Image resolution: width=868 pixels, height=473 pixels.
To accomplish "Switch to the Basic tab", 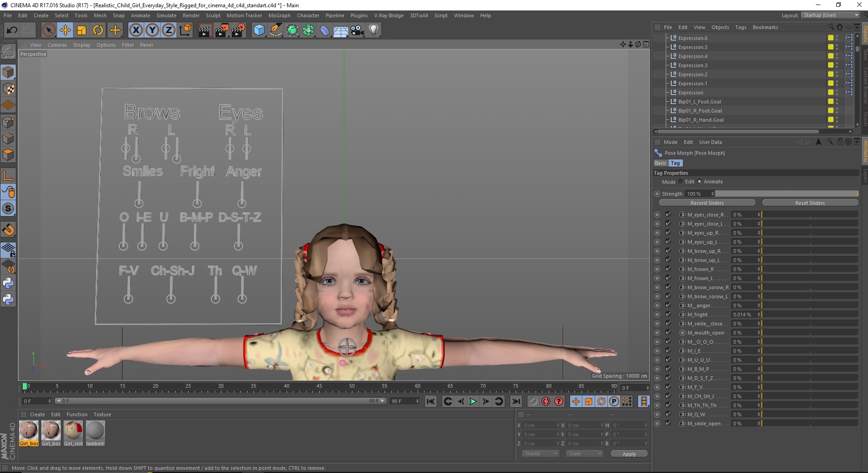I will pyautogui.click(x=660, y=163).
